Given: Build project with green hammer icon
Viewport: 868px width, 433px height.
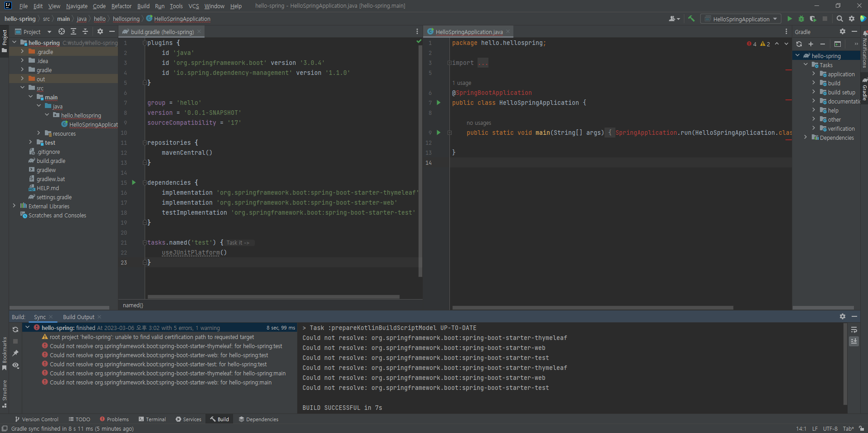Looking at the screenshot, I should tap(691, 19).
